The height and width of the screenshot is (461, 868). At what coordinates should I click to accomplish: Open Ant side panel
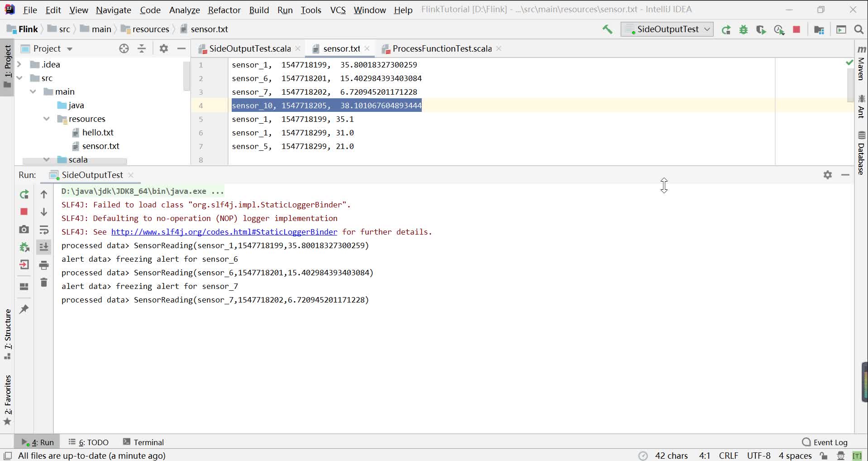861,106
